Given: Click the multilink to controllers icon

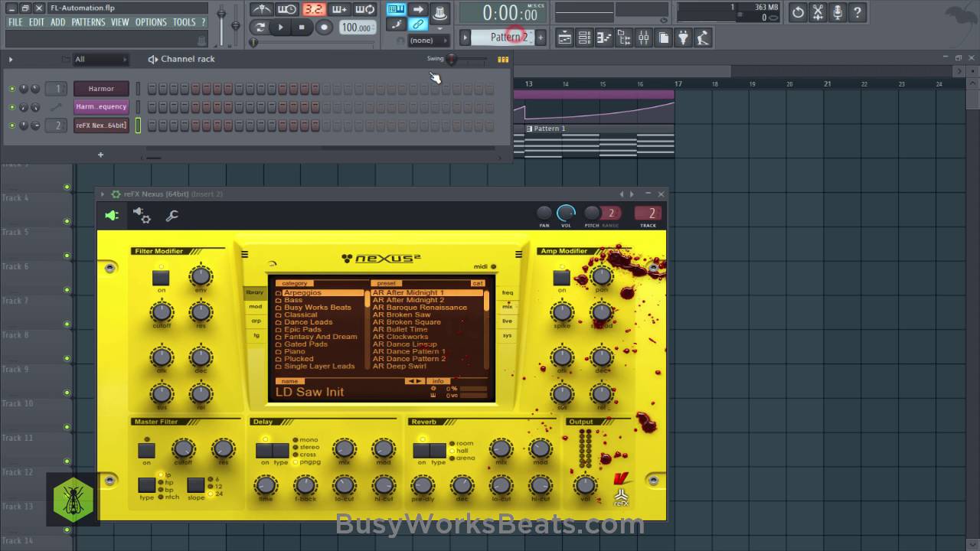Looking at the screenshot, I should coord(417,24).
